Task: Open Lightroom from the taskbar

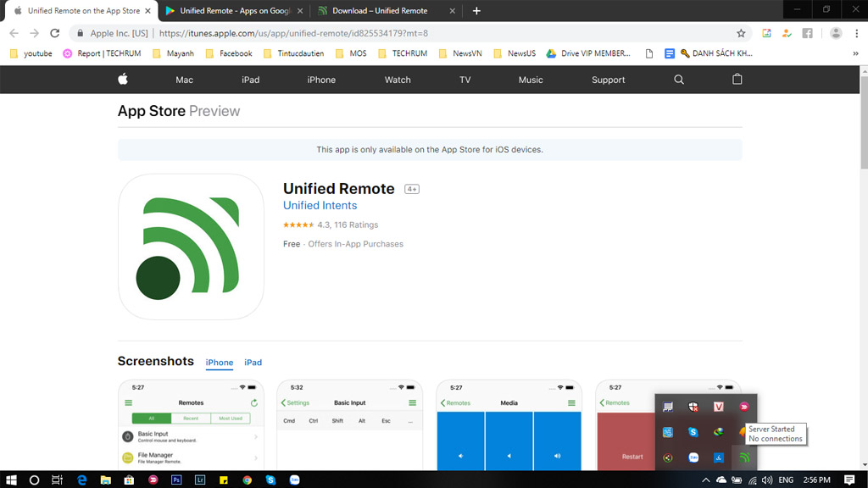Action: click(200, 480)
